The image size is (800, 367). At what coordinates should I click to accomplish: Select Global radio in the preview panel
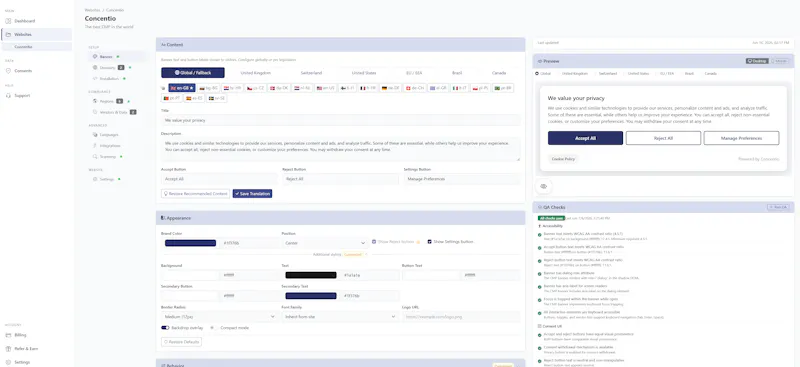tap(537, 74)
